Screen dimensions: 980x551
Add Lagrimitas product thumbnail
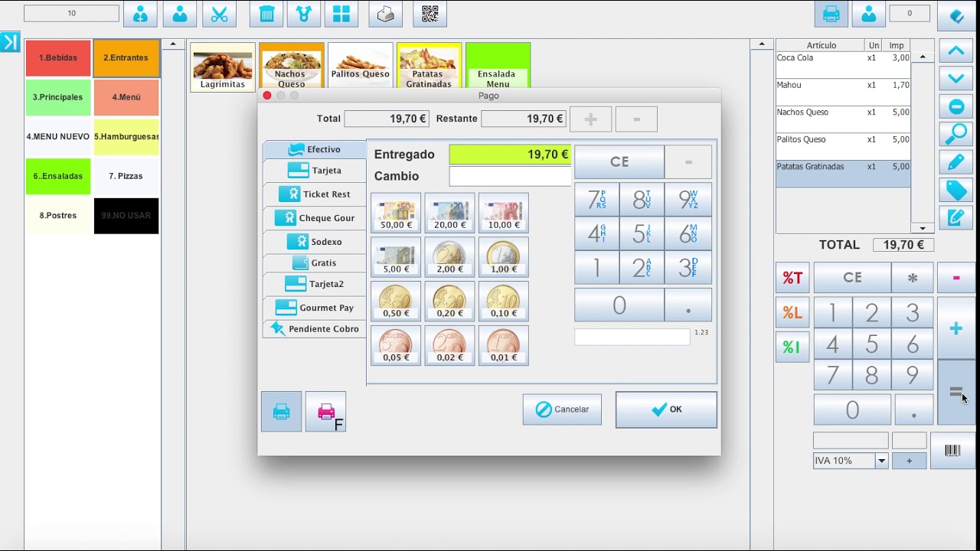click(x=223, y=67)
